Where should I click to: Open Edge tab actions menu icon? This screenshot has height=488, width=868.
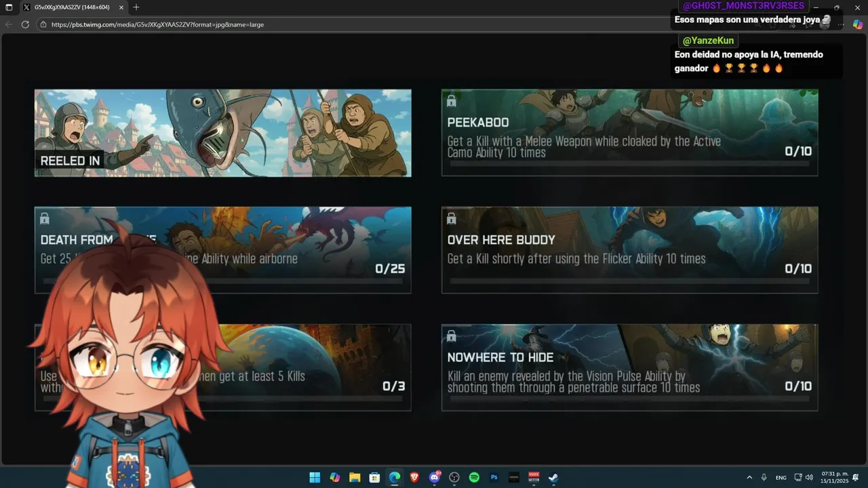(x=9, y=7)
